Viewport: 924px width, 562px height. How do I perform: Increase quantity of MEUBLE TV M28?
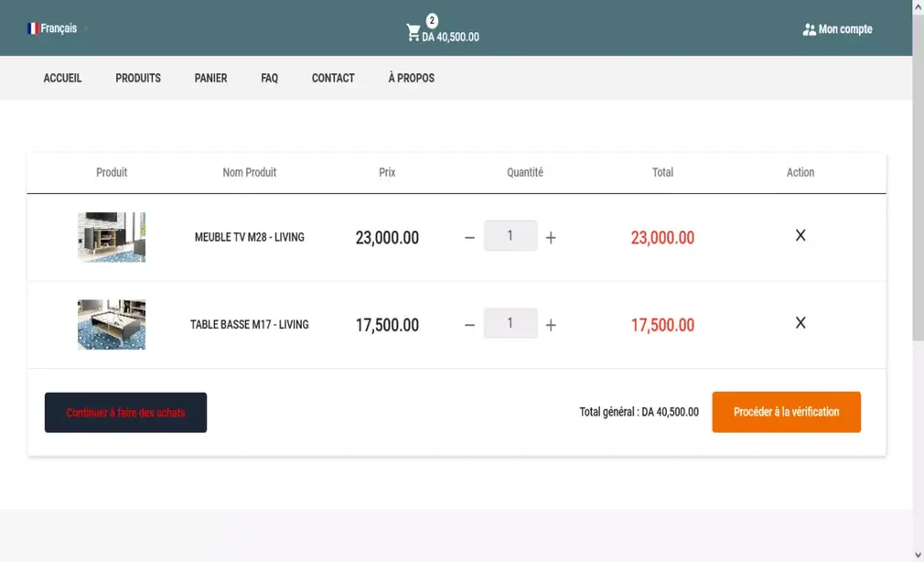coord(551,238)
